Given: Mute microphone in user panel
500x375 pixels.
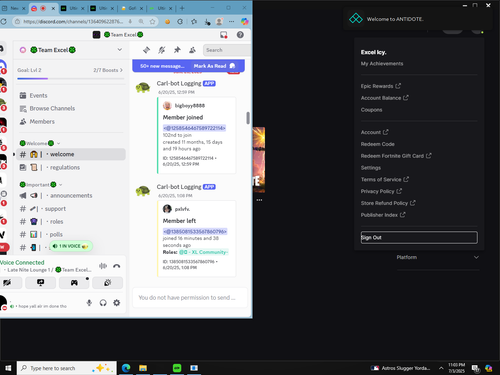Looking at the screenshot, I should click(89, 303).
